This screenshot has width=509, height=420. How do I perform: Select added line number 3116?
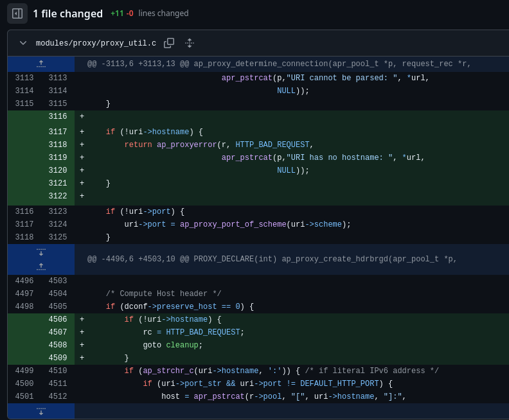click(57, 116)
